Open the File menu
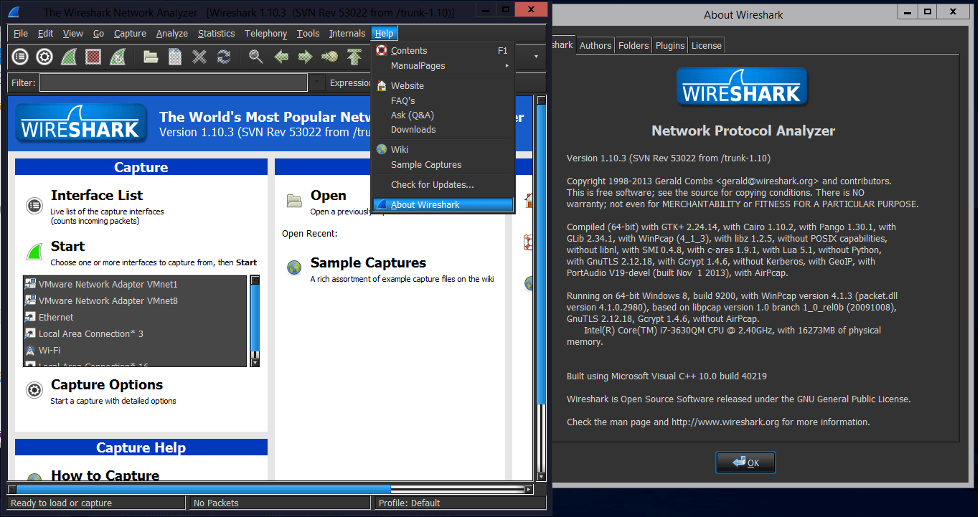980x517 pixels. pos(21,34)
